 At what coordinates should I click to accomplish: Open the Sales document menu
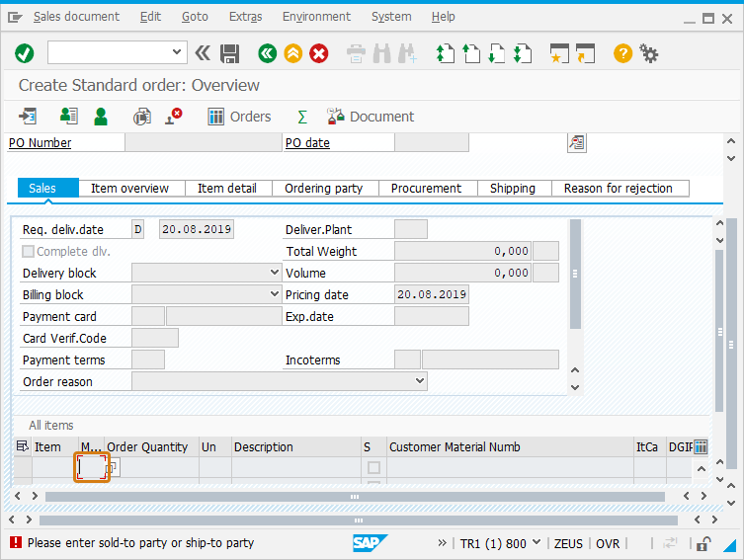[76, 17]
